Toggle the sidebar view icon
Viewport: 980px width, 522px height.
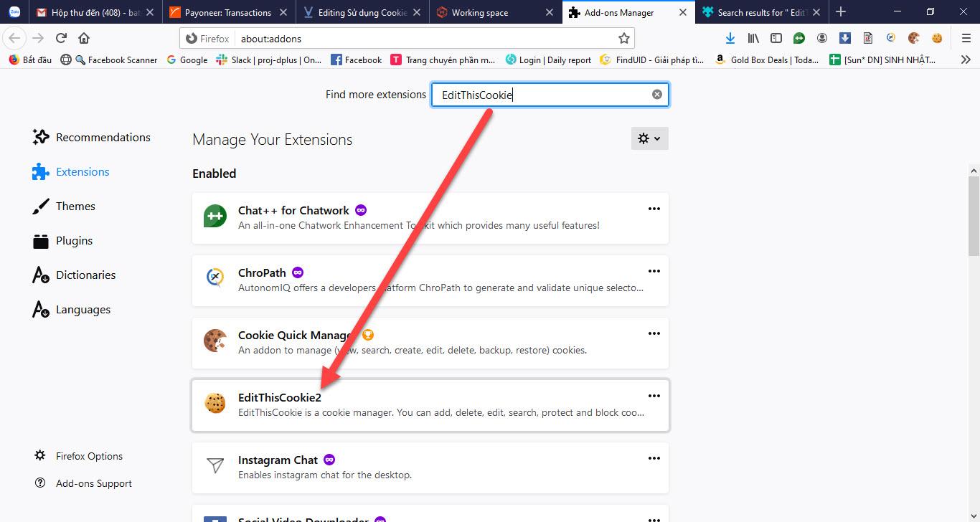coord(776,38)
